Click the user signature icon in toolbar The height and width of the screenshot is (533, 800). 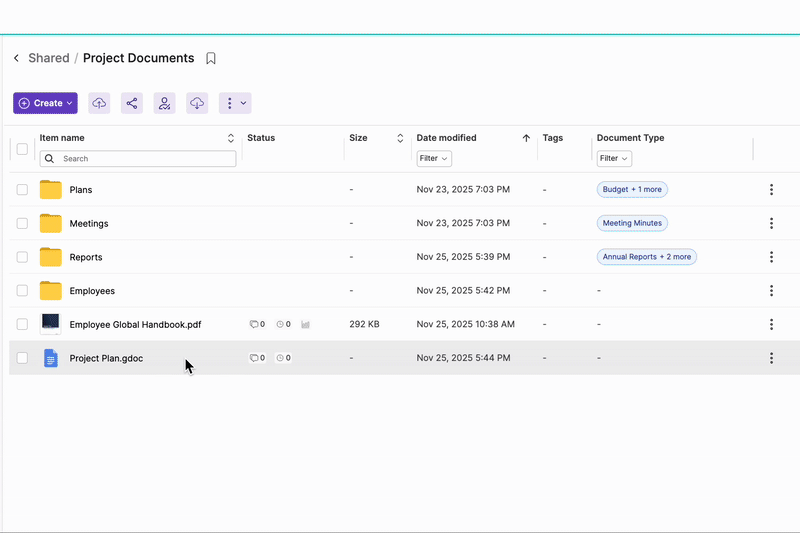[x=164, y=103]
